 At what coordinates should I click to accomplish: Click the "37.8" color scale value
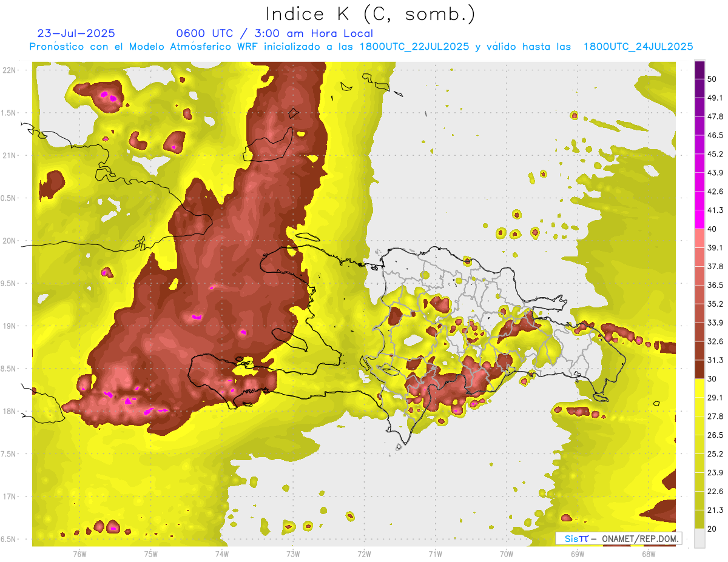click(x=715, y=266)
